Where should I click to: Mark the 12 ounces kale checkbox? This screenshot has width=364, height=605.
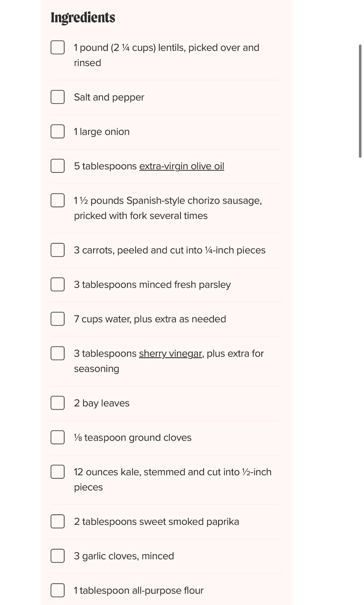pos(58,471)
